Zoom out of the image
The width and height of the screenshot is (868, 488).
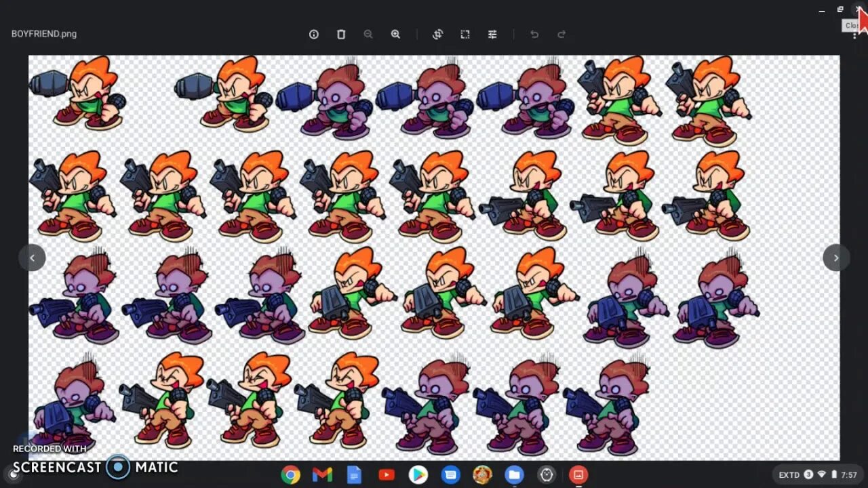click(368, 34)
